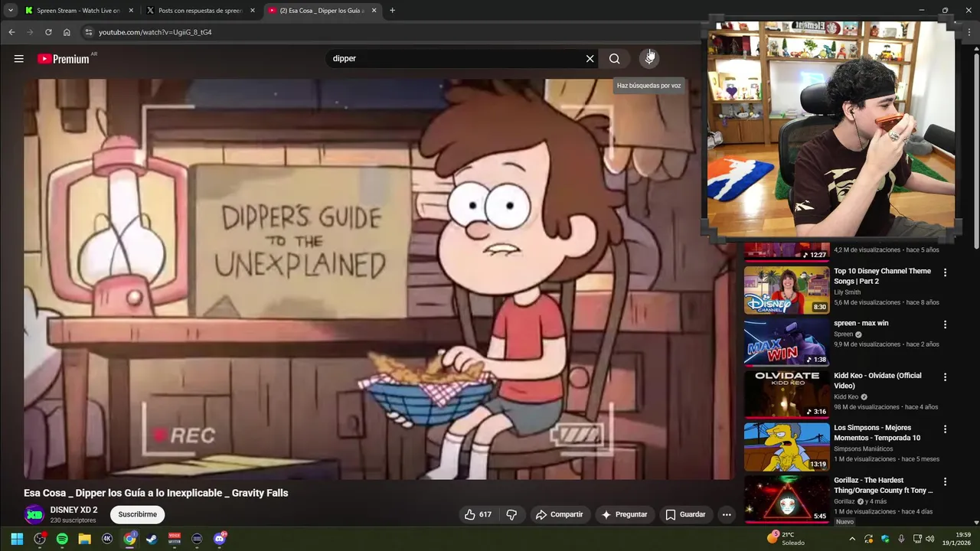Close the Esa Cosa Dipper YouTube tab
This screenshot has width=980, height=551.
coord(374,11)
